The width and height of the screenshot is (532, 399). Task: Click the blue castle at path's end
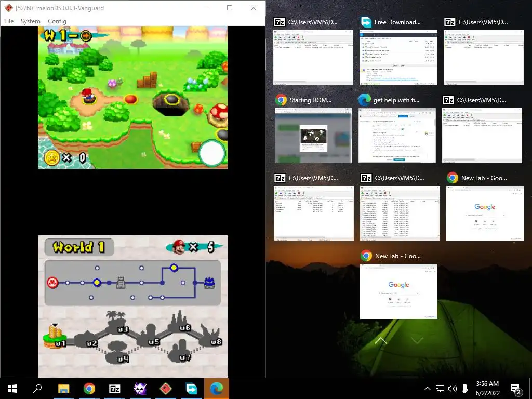pyautogui.click(x=209, y=282)
